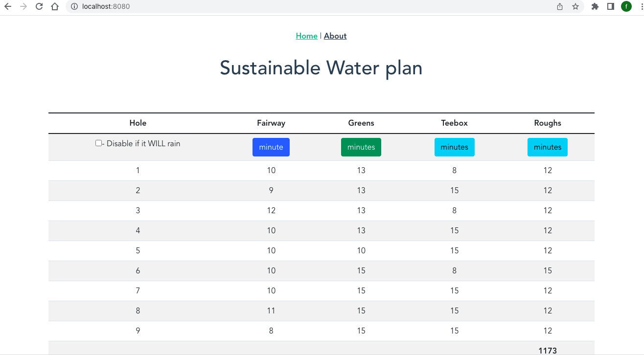Open the extensions puzzle icon
The image size is (644, 355).
(x=595, y=7)
